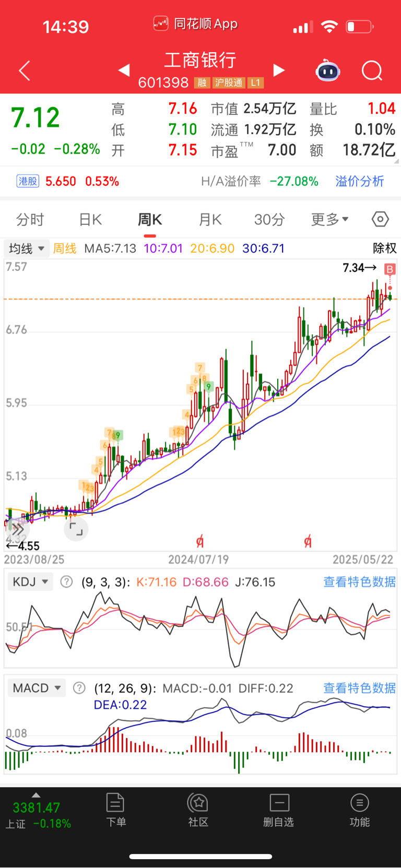The image size is (401, 868).
Task: Tap the 7.12 current price
Action: point(36,117)
